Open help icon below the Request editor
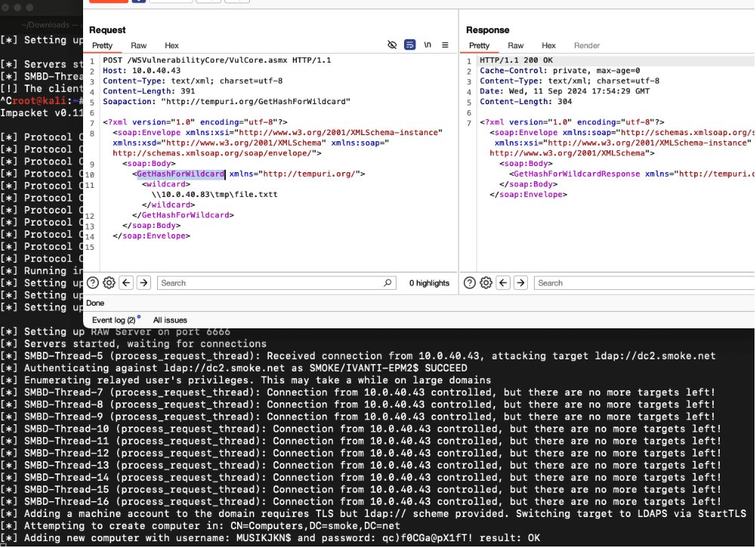The height and width of the screenshot is (548, 756). click(93, 283)
